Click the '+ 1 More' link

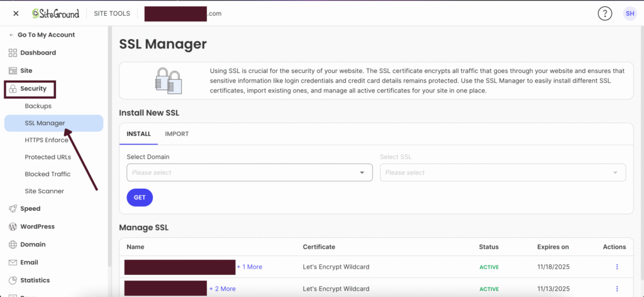(250, 267)
